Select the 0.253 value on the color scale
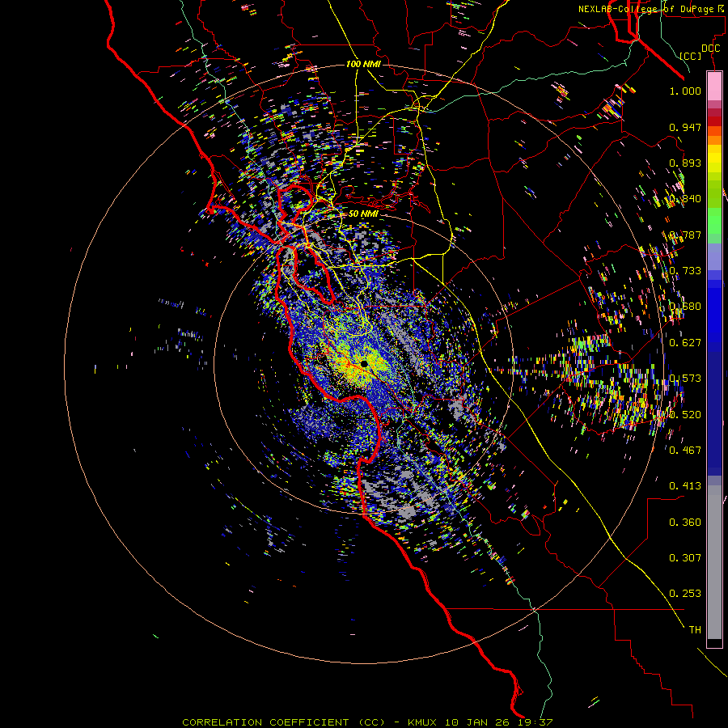The image size is (728, 728). tap(685, 594)
